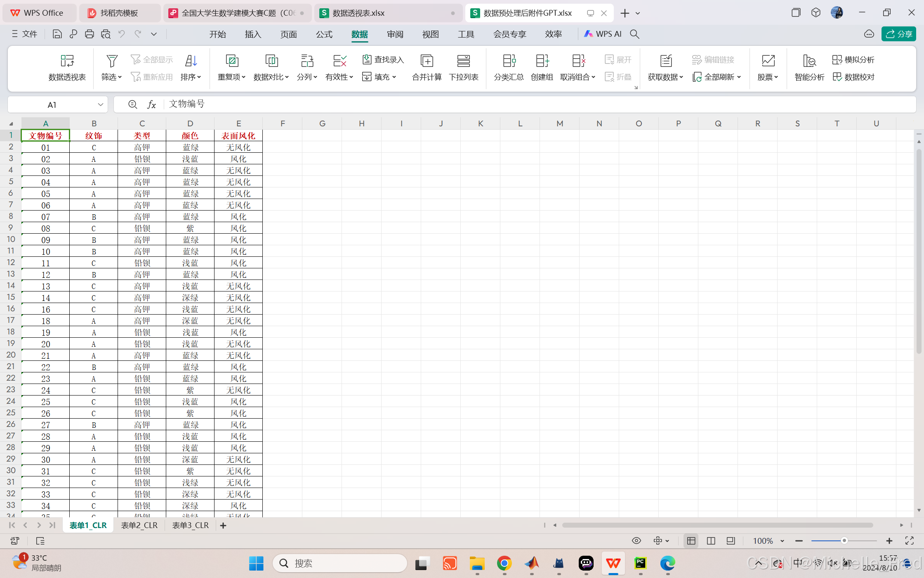Viewport: 924px width, 578px height.
Task: Toggle eye protection mode icon
Action: [636, 541]
